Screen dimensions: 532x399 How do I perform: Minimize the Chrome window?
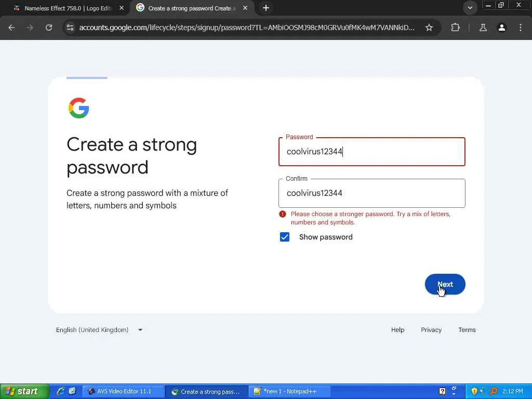tap(488, 5)
